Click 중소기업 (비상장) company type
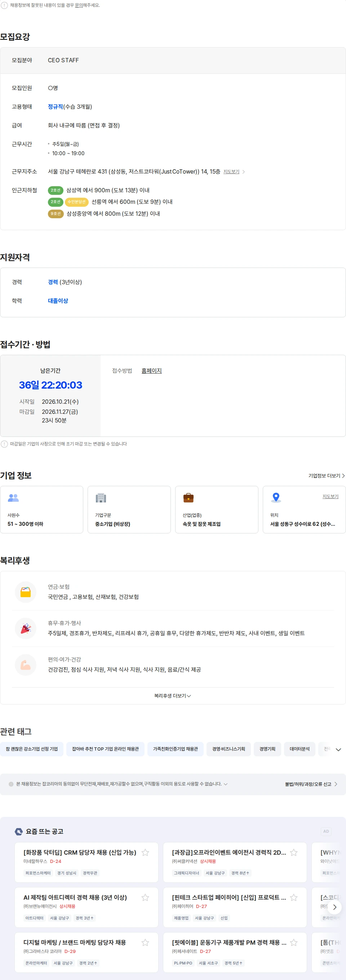The height and width of the screenshot is (980, 346). pyautogui.click(x=113, y=524)
